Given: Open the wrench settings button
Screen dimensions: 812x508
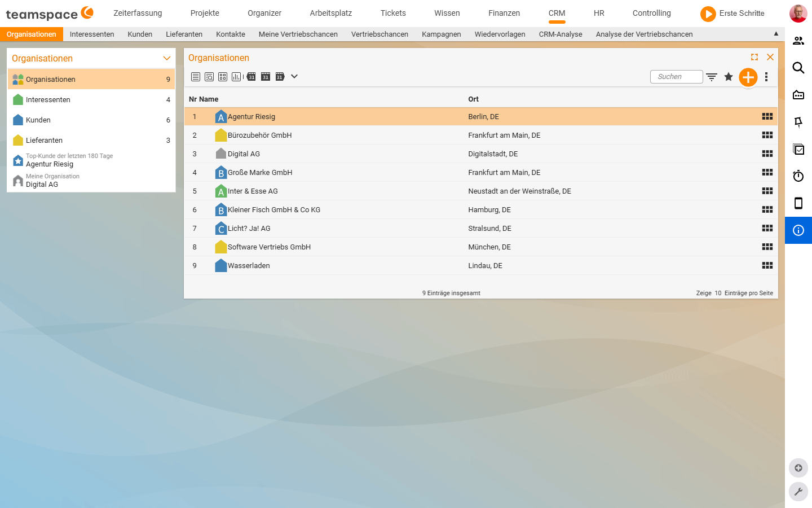Looking at the screenshot, I should pyautogui.click(x=798, y=492).
